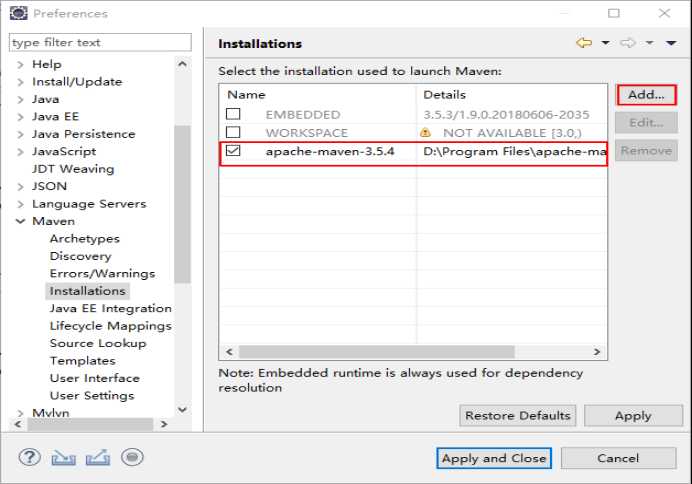The width and height of the screenshot is (692, 484).
Task: Expand the JSON tree node
Action: click(x=20, y=187)
